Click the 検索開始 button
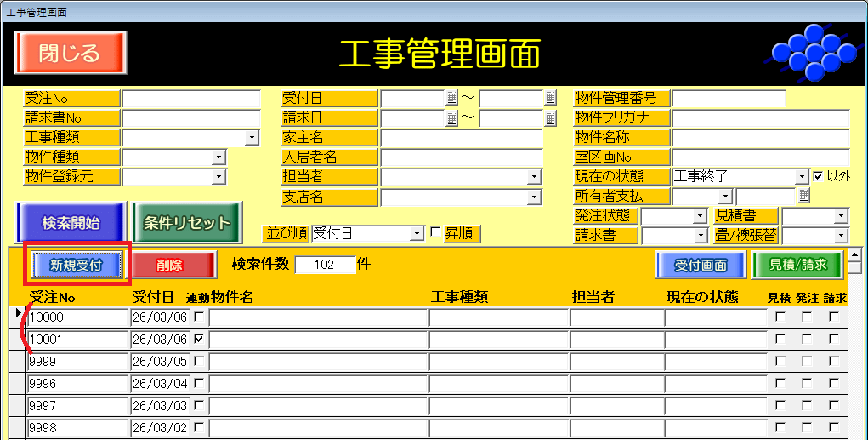This screenshot has width=868, height=440. 71,223
